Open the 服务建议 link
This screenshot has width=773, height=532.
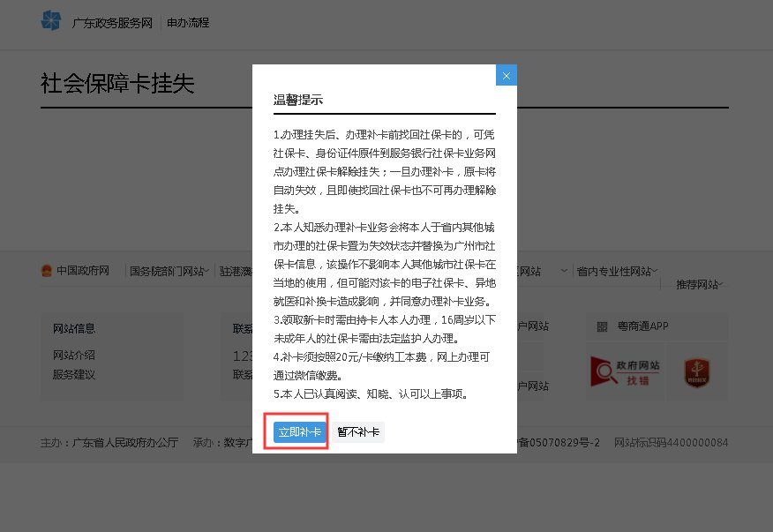pos(74,375)
